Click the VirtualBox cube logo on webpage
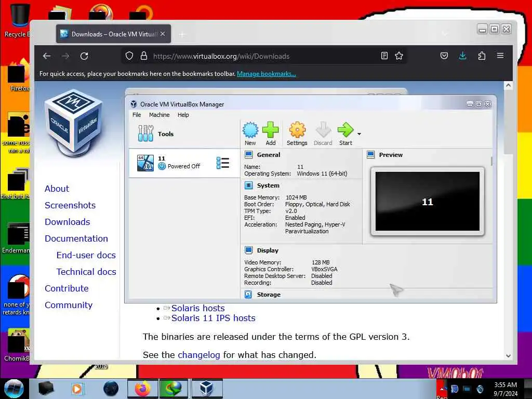This screenshot has height=399, width=532. pos(73,123)
